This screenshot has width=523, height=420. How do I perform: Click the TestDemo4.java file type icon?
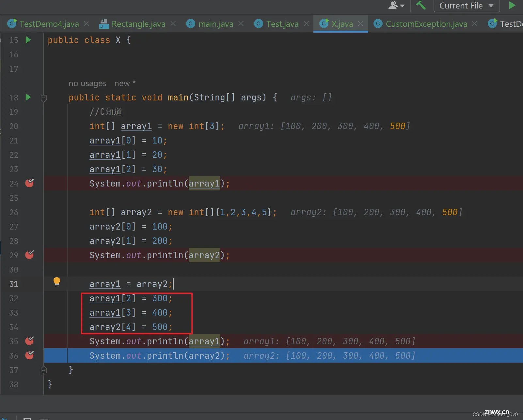12,23
